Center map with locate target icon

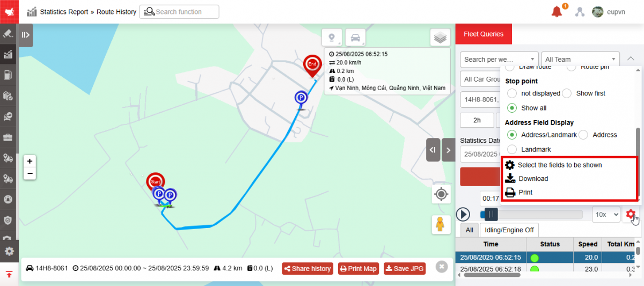click(441, 194)
